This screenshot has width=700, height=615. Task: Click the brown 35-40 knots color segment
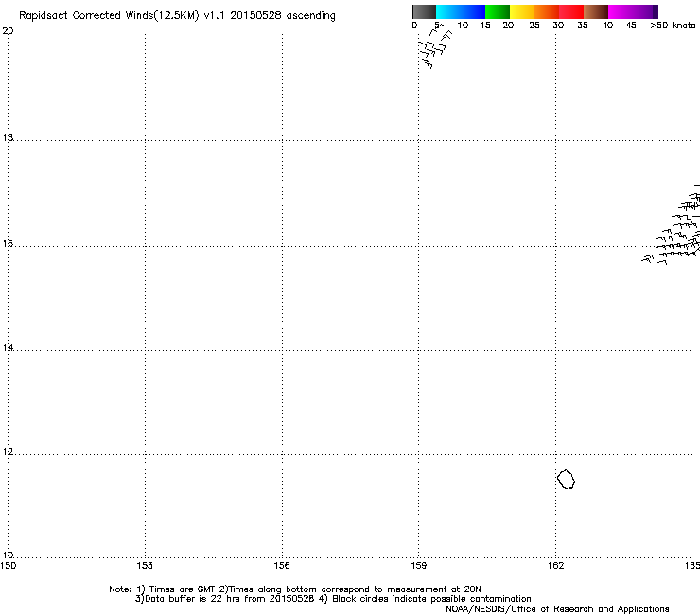[x=596, y=11]
